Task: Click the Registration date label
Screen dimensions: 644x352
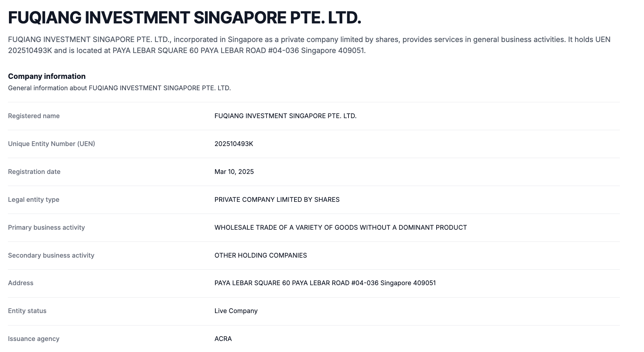Action: (x=34, y=172)
